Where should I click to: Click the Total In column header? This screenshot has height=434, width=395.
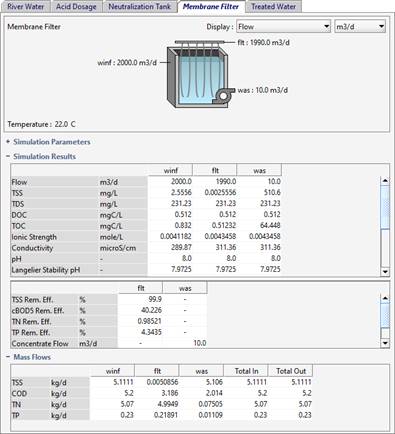click(246, 371)
